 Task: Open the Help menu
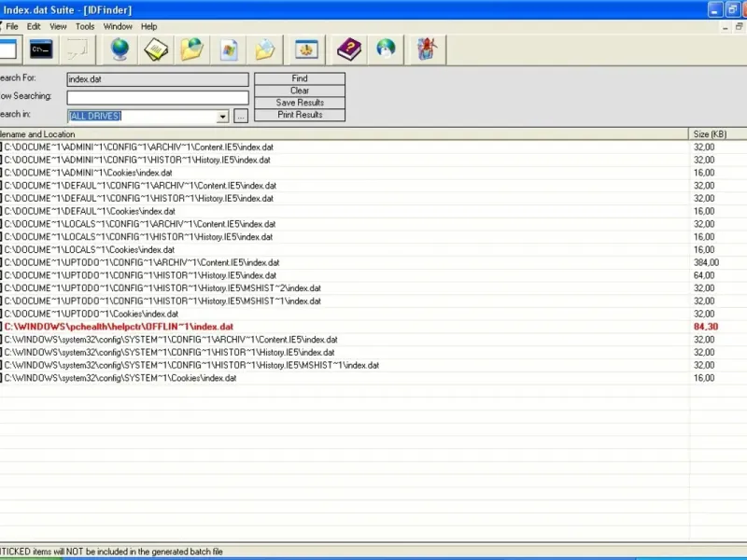[x=148, y=27]
